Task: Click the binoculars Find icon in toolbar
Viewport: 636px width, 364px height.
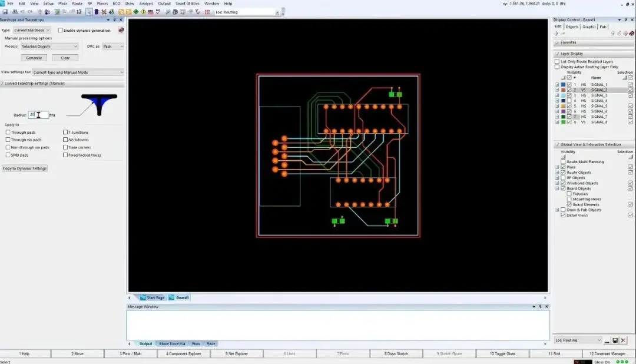Action: coord(15,12)
